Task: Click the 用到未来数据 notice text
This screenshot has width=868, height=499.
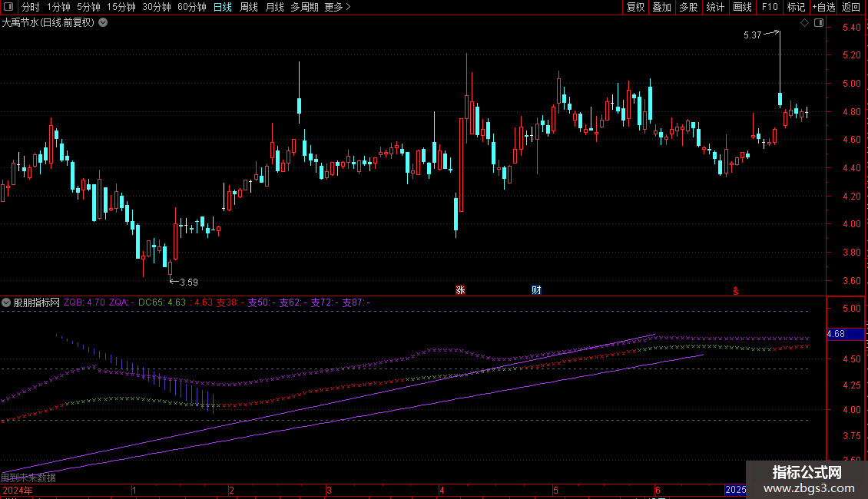Action: pos(28,478)
